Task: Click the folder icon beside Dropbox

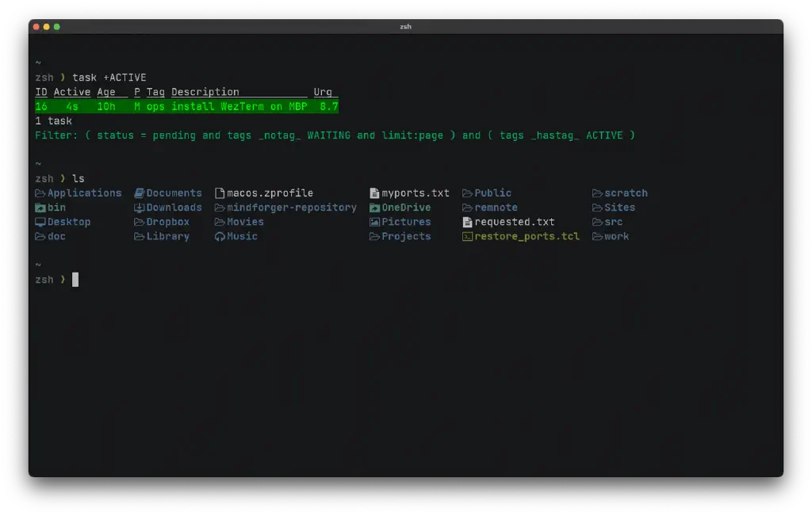Action: [139, 222]
